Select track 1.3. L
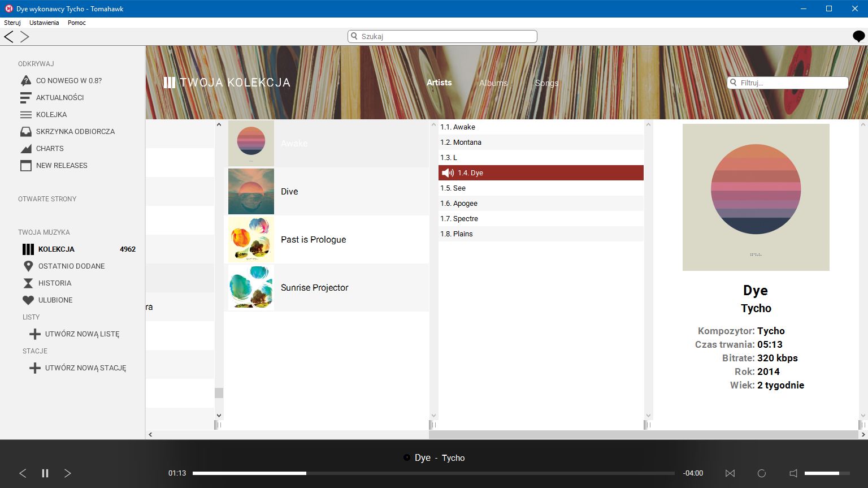Viewport: 868px width, 488px height. [x=541, y=157]
